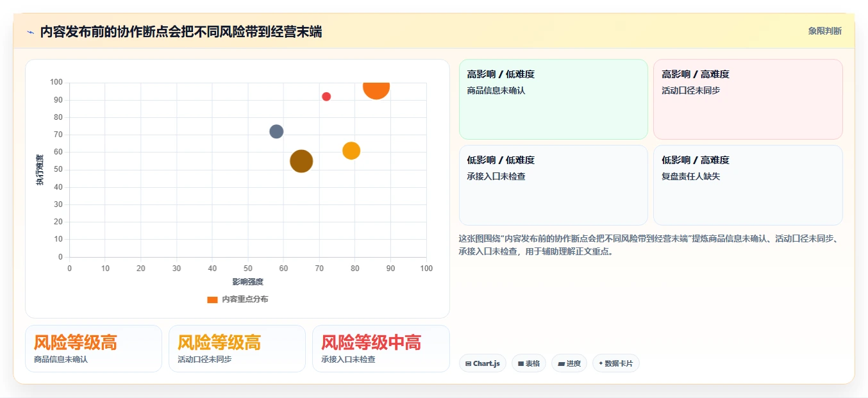
Task: Click the 复盘责任人缺失 text
Action: click(690, 176)
